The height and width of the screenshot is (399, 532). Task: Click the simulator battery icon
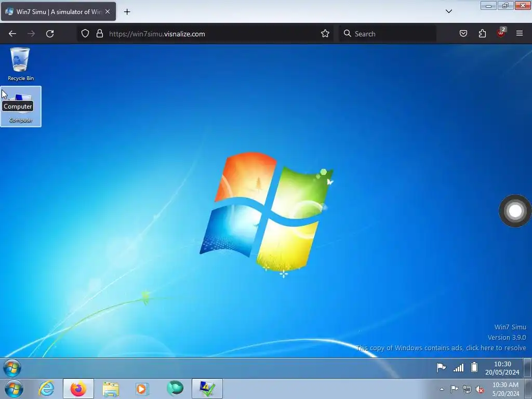point(474,367)
